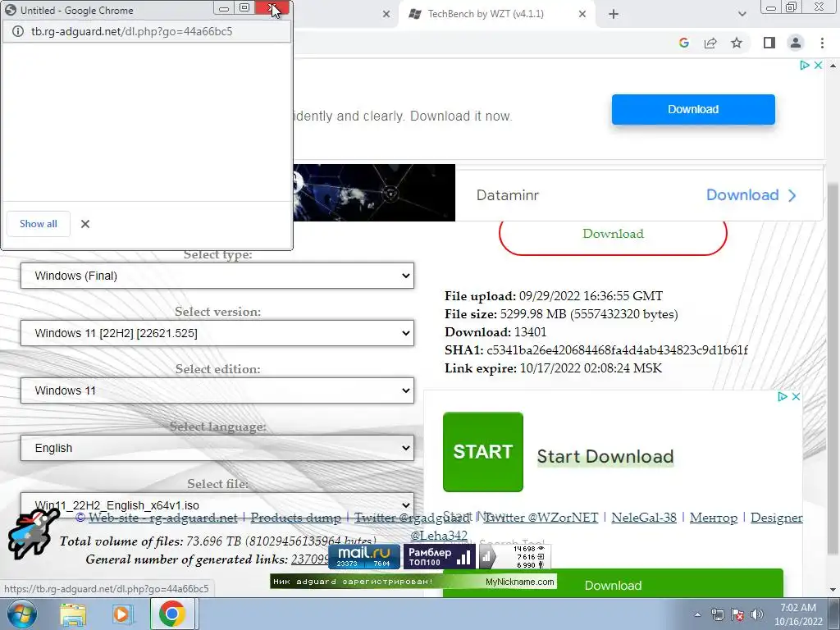Open the Select language dropdown
840x630 pixels.
tap(217, 448)
